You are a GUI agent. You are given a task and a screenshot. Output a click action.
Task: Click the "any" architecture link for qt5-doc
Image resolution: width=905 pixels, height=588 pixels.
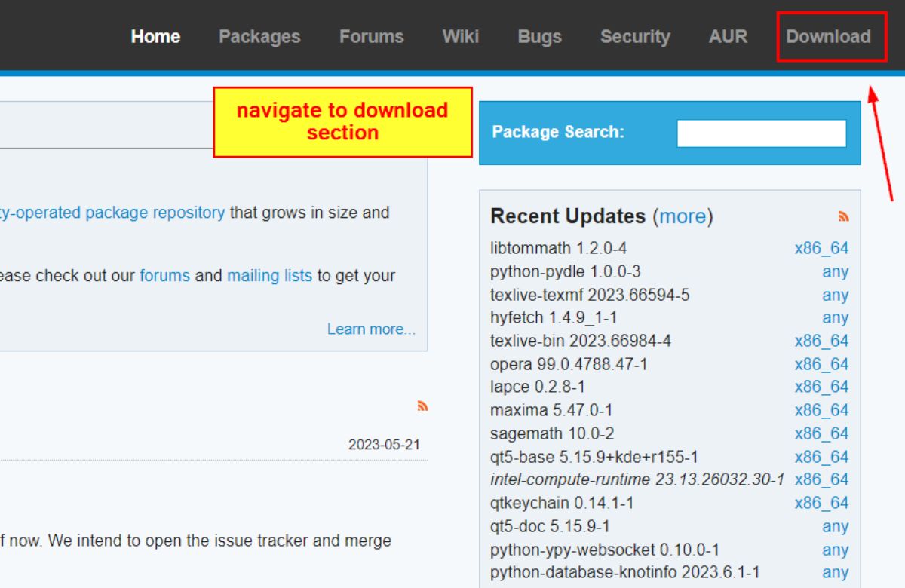coord(835,526)
